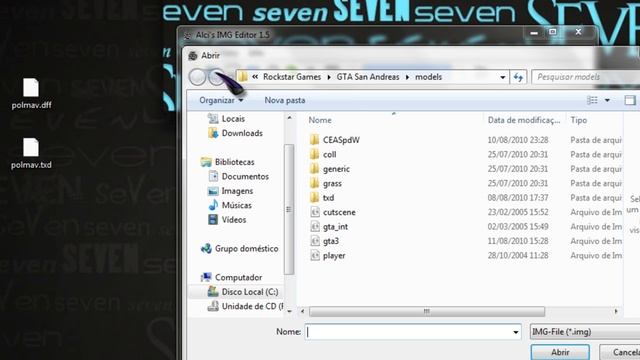Screen dimensions: 640x360
Task: Expand the Nome filename dropdown arrow
Action: coord(516,332)
